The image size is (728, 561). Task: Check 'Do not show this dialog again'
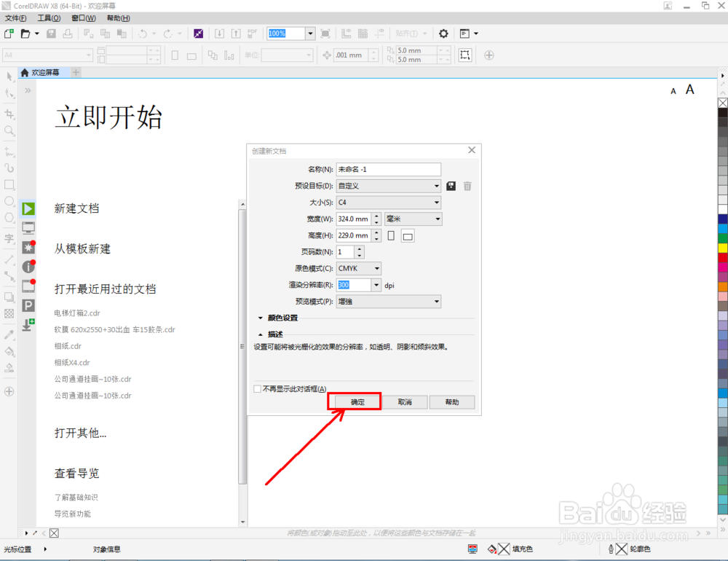[257, 389]
